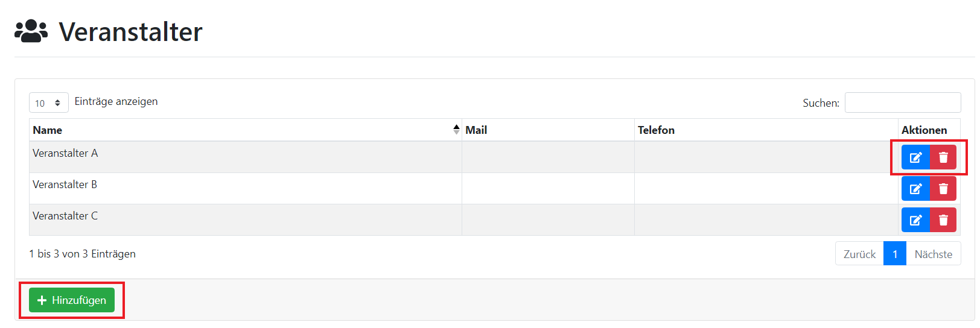The height and width of the screenshot is (328, 980).
Task: Delete Veranstalter C with trash icon
Action: point(943,220)
